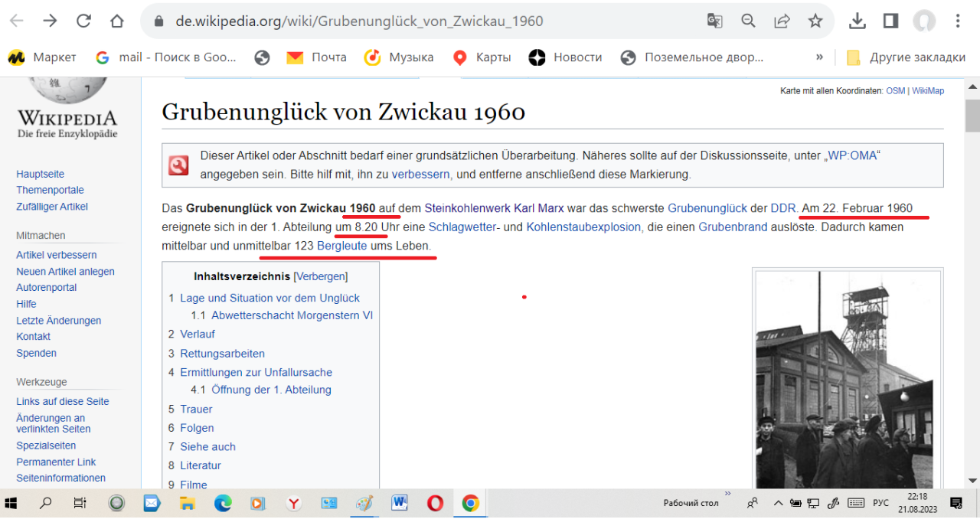
Task: Share this page via the share icon
Action: (x=782, y=21)
